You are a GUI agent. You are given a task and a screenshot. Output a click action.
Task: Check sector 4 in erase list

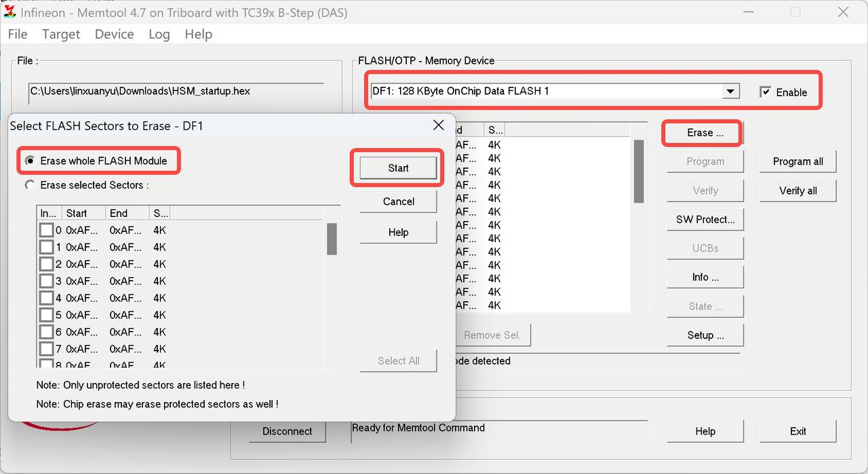[x=46, y=298]
